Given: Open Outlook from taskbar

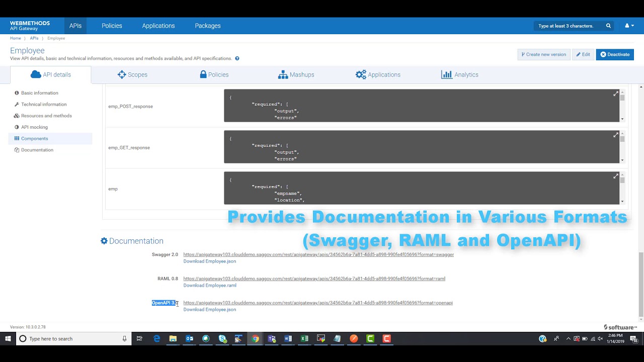Looking at the screenshot, I should tap(190, 339).
